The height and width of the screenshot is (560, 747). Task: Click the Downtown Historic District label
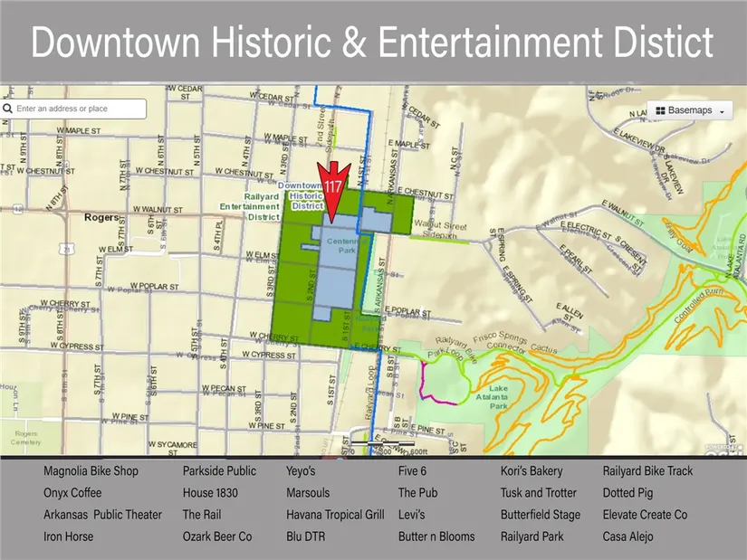pos(302,195)
